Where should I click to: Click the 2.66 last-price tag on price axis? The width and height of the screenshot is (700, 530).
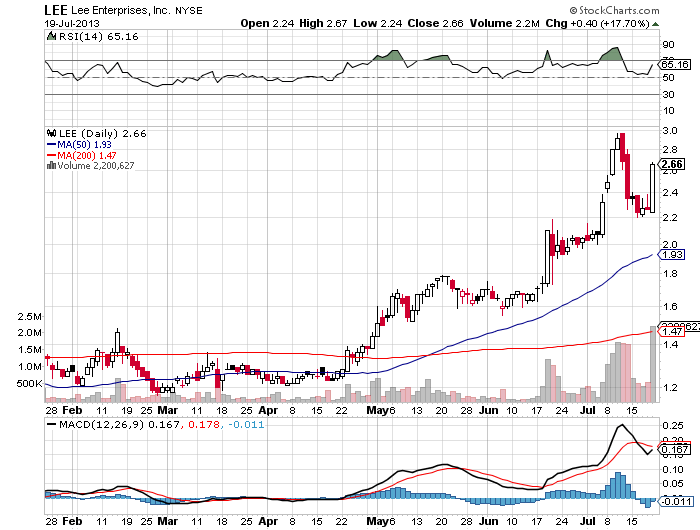click(x=672, y=164)
